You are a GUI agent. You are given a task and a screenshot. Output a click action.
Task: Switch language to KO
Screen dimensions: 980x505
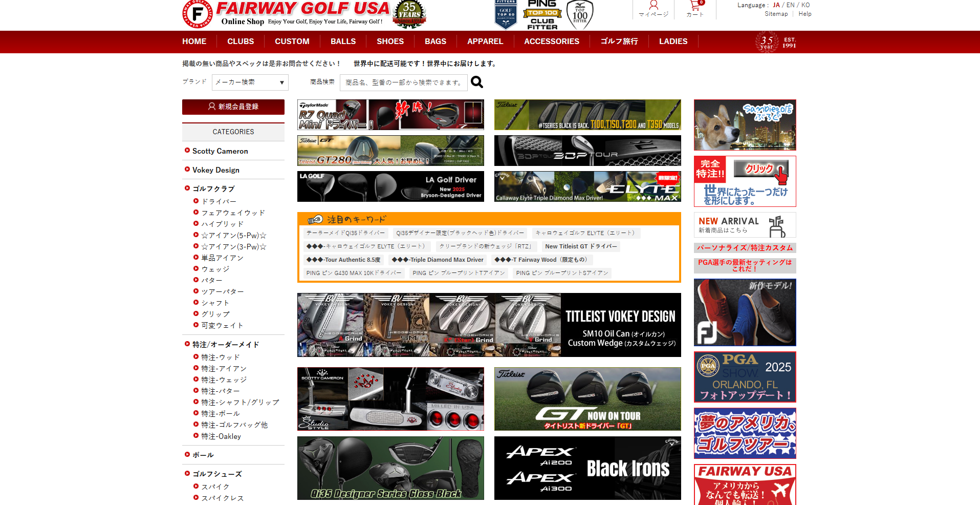tap(805, 5)
